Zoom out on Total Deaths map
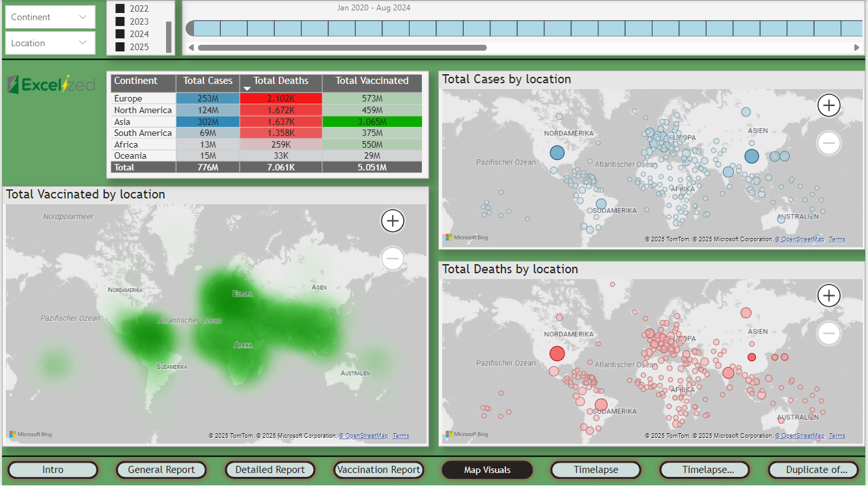 [829, 334]
